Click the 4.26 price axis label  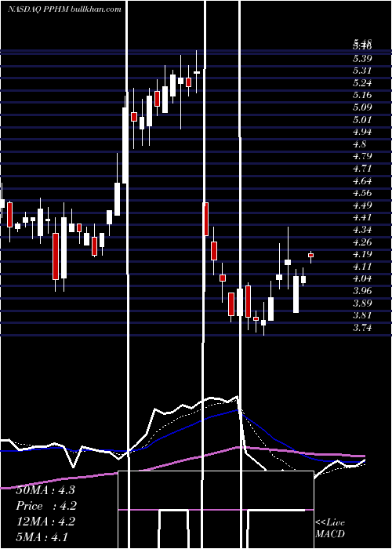click(x=362, y=242)
